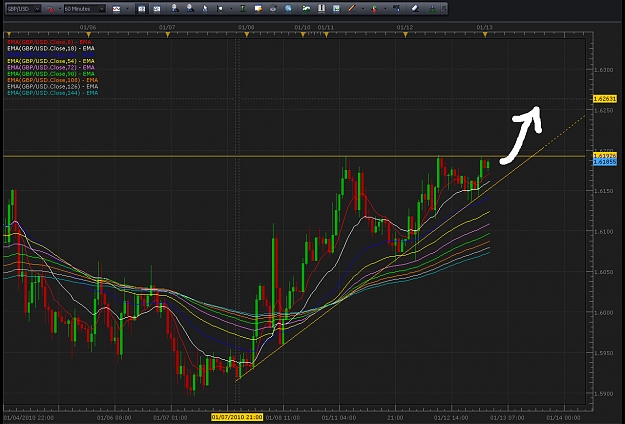Select the white EMA 18 legend entry
This screenshot has width=625, height=424.
click(51, 48)
